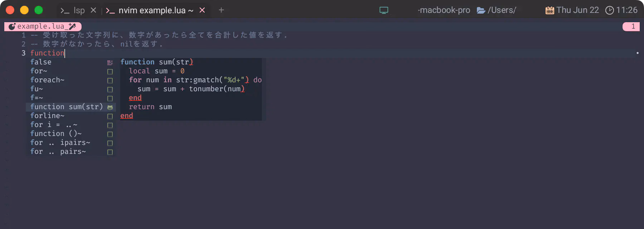Click the Lua file icon on example.lua tab

(x=12, y=26)
